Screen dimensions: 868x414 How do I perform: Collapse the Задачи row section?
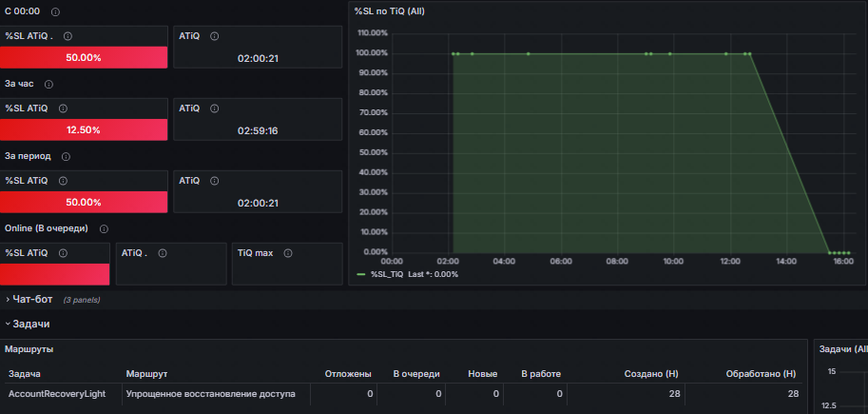pyautogui.click(x=31, y=325)
